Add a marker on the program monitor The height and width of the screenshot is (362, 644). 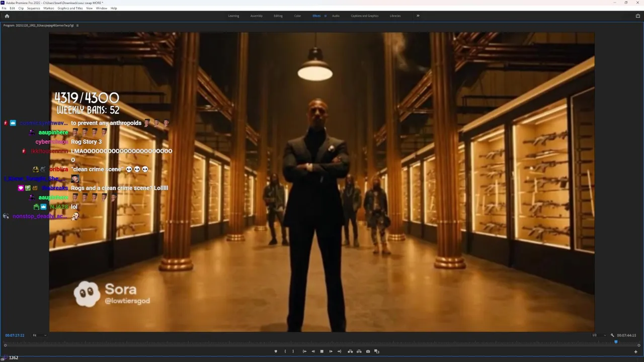(276, 351)
